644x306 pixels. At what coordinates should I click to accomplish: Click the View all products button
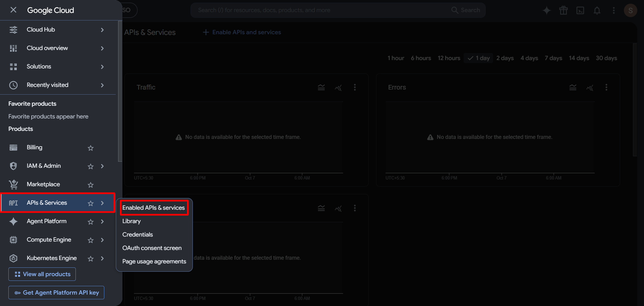coord(42,274)
